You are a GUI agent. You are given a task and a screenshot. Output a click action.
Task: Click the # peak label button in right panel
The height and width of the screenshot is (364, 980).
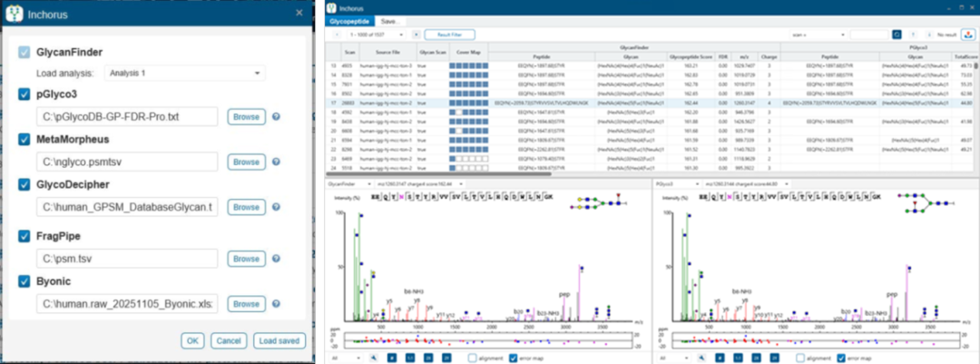pos(720,358)
